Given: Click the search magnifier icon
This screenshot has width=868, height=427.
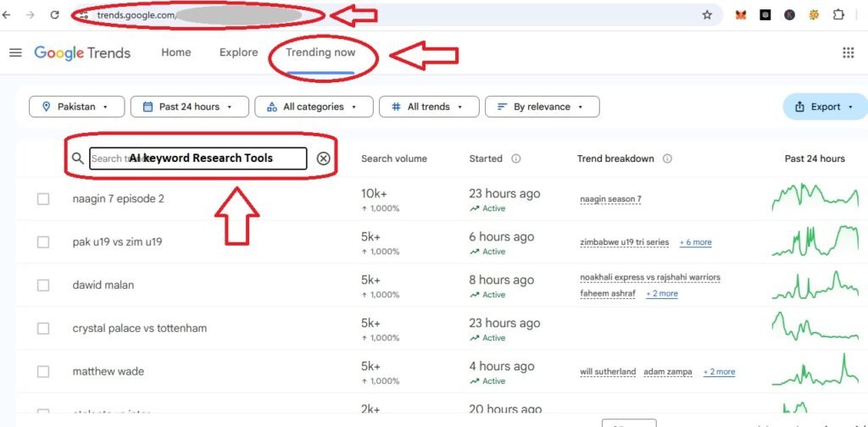Looking at the screenshot, I should 78,158.
